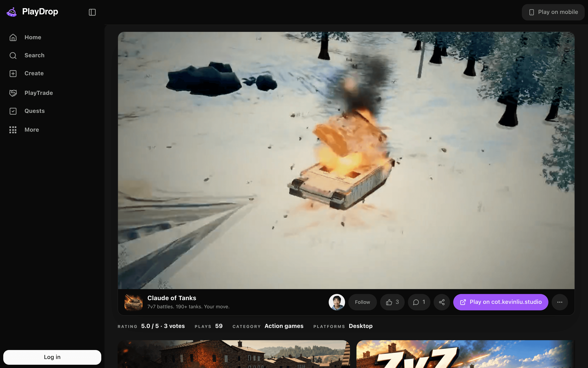Click the Desktop platform value

361,326
